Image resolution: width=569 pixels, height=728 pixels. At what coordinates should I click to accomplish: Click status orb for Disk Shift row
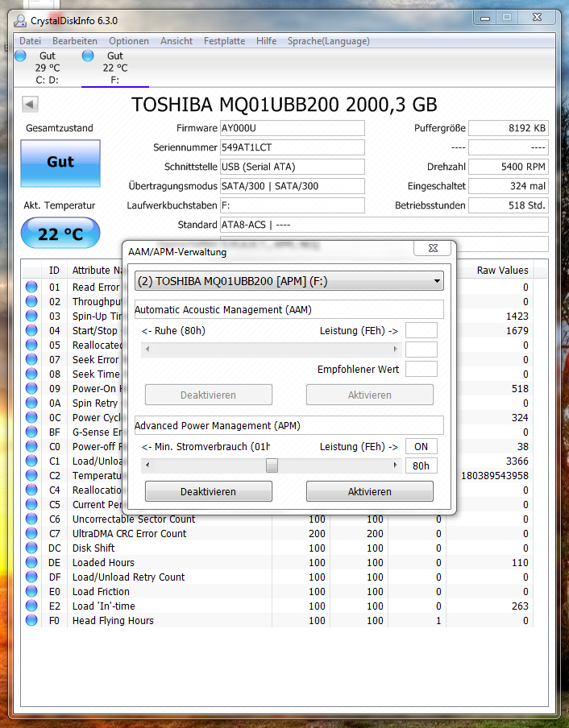coord(31,548)
